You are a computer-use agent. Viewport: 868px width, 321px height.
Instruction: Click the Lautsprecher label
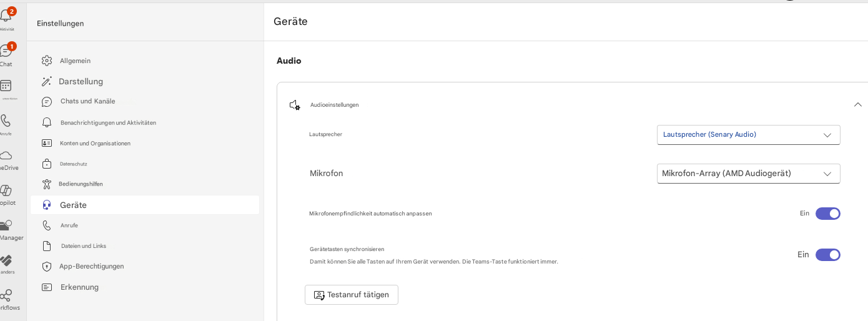(325, 134)
